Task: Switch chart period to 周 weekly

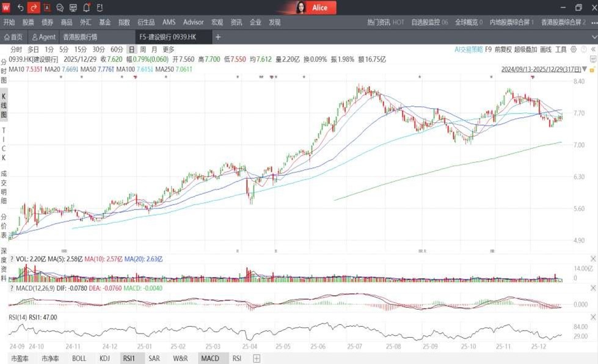Action: pyautogui.click(x=143, y=49)
